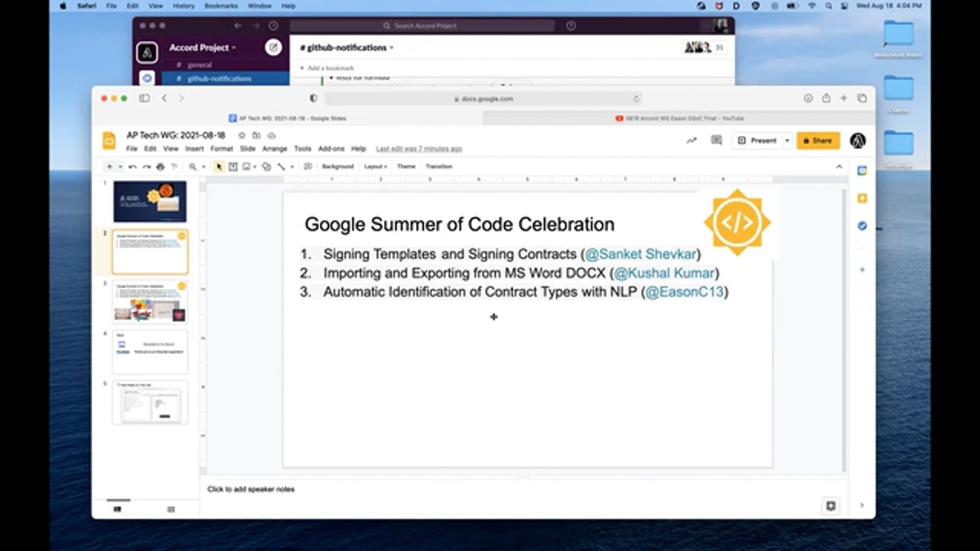This screenshot has height=551, width=980.
Task: Open Google Tasks icon in side panel
Action: coord(862,226)
